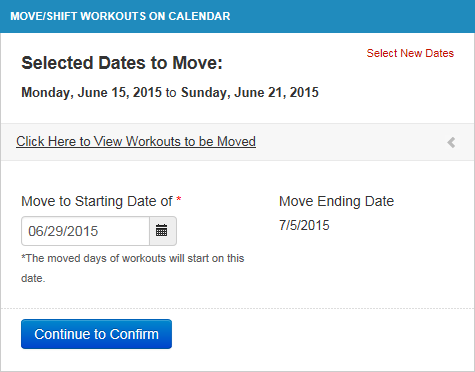Open the calendar date picker icon
This screenshot has height=372, width=475.
coord(163,231)
